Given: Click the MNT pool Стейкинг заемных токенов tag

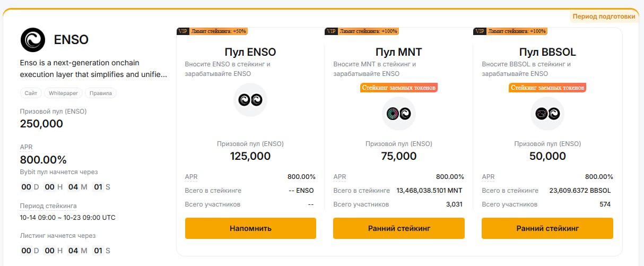Looking at the screenshot, I should click(399, 88).
